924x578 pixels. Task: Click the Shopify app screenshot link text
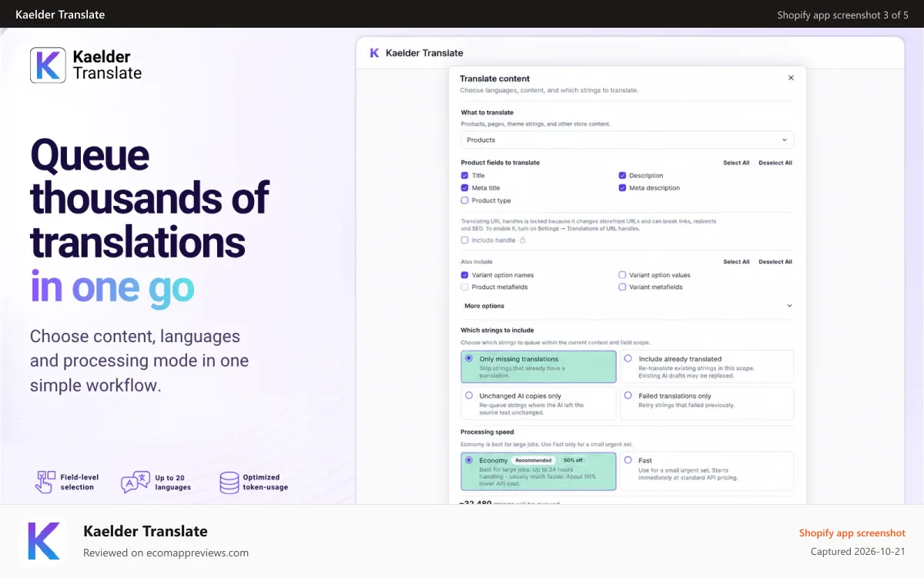pyautogui.click(x=852, y=533)
